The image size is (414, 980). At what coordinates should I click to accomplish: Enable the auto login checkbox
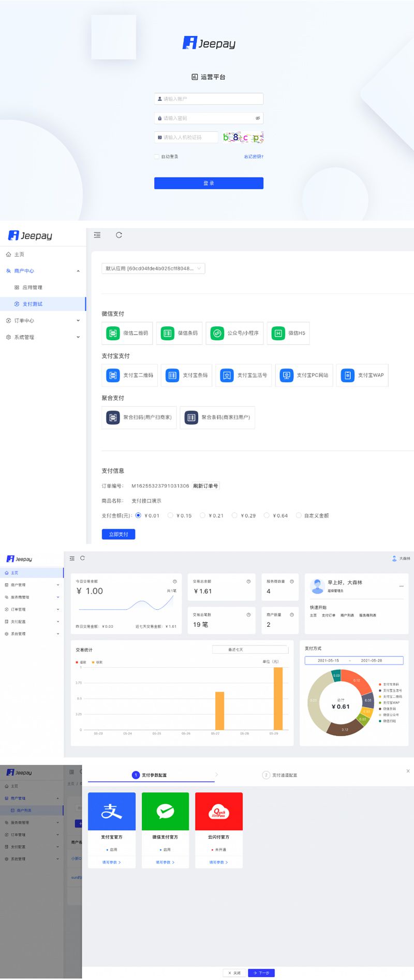click(157, 157)
